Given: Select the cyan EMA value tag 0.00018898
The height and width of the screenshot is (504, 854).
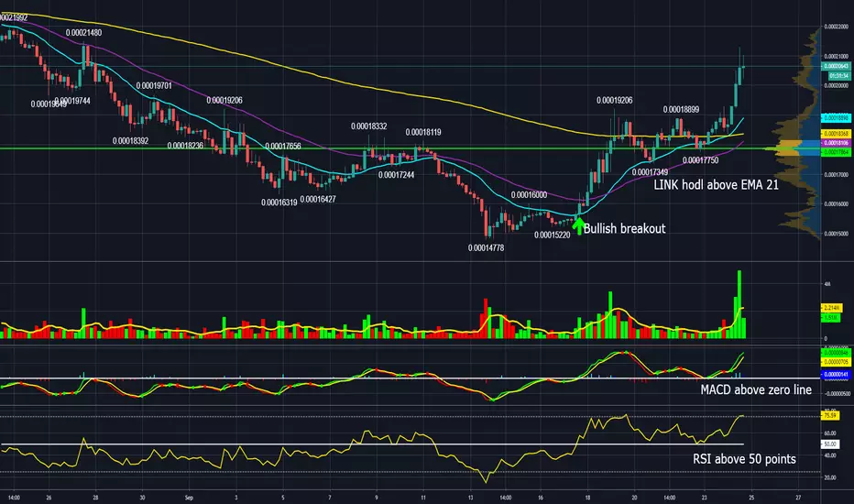Looking at the screenshot, I should pyautogui.click(x=836, y=117).
